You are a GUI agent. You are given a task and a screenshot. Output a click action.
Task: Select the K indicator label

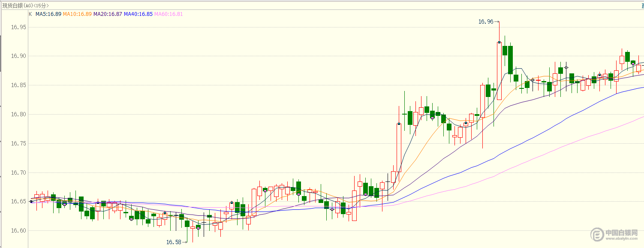[x=30, y=14]
